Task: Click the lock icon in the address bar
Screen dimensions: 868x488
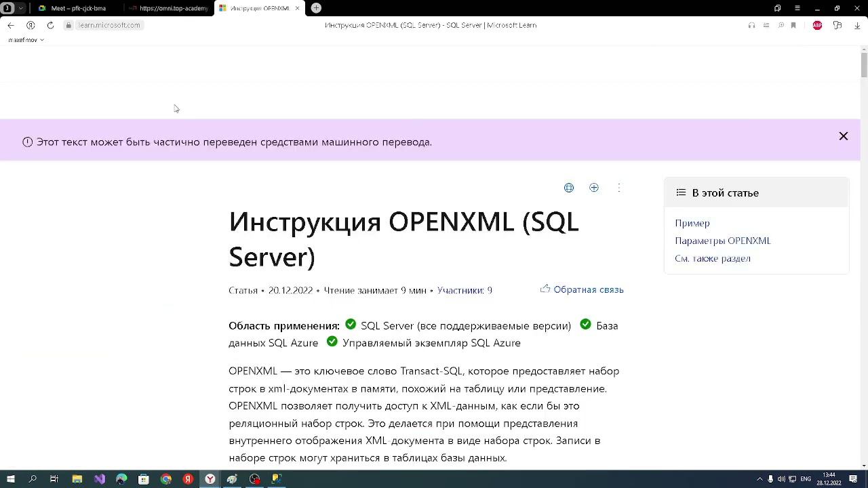Action: point(68,25)
